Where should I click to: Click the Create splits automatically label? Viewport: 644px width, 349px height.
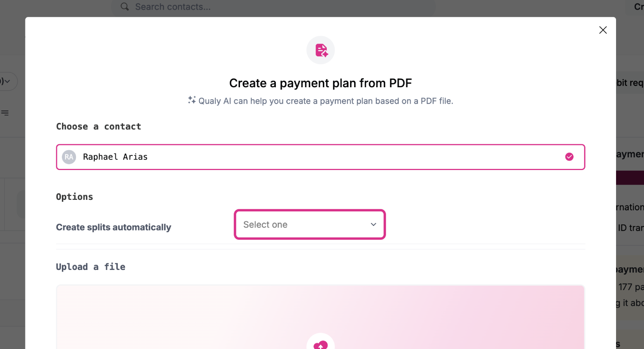(114, 227)
